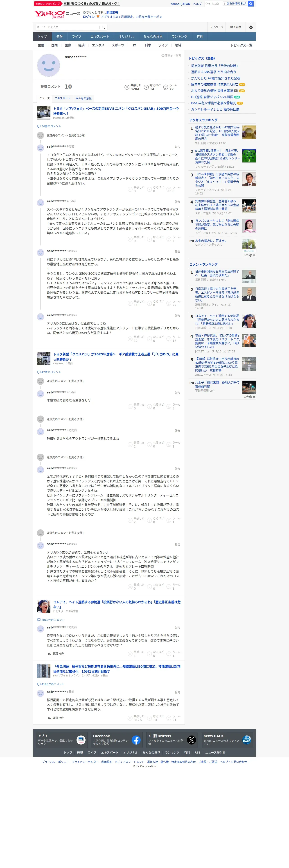Open settings via the gear icon
This screenshot has height=868, width=289.
point(251,27)
